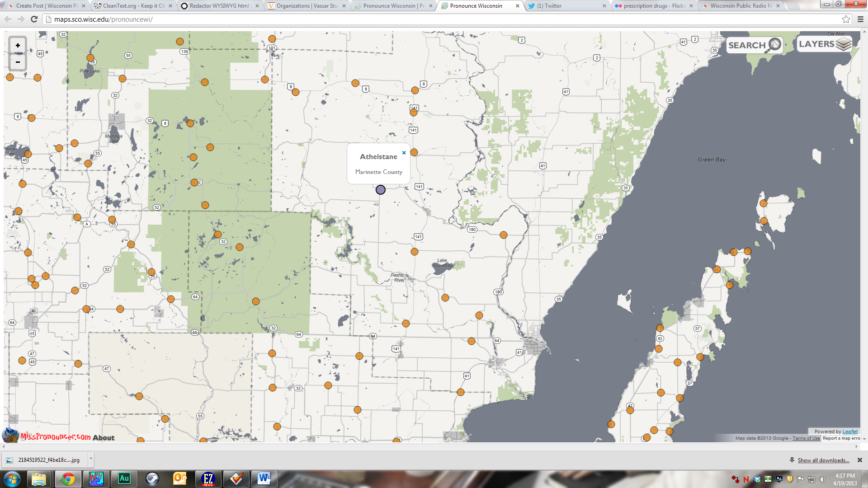Image resolution: width=868 pixels, height=488 pixels.
Task: Bookmark page with star icon
Action: click(846, 19)
